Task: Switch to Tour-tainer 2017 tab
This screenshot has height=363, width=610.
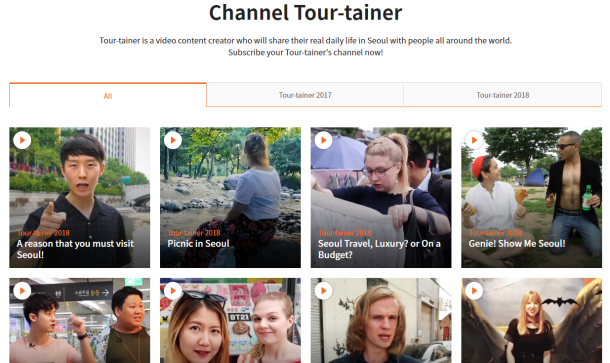Action: point(305,95)
